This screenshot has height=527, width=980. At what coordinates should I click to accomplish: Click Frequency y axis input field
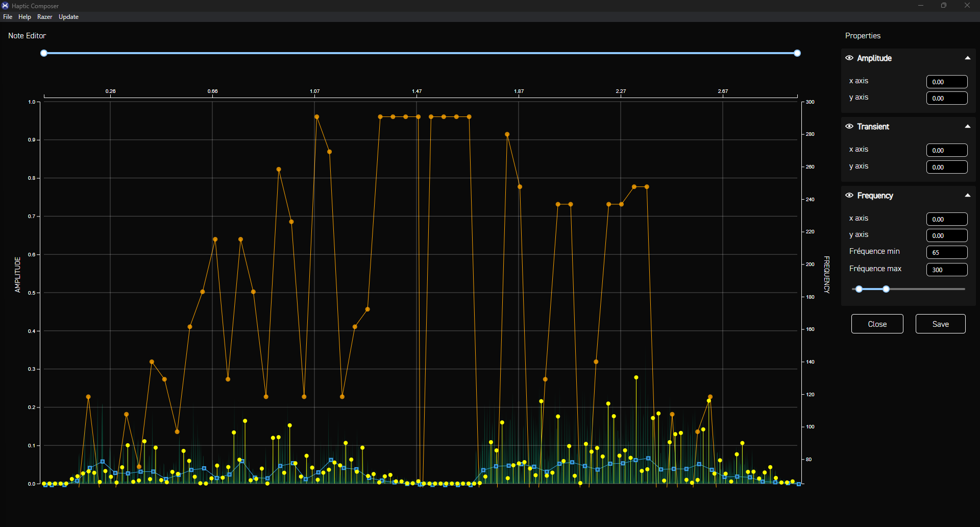[x=947, y=235]
